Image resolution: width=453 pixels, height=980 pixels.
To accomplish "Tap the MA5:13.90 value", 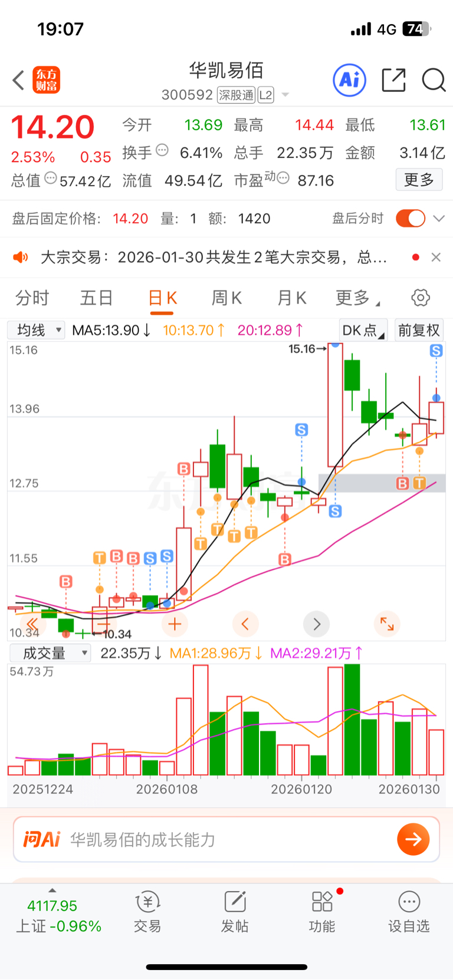I will pyautogui.click(x=111, y=330).
